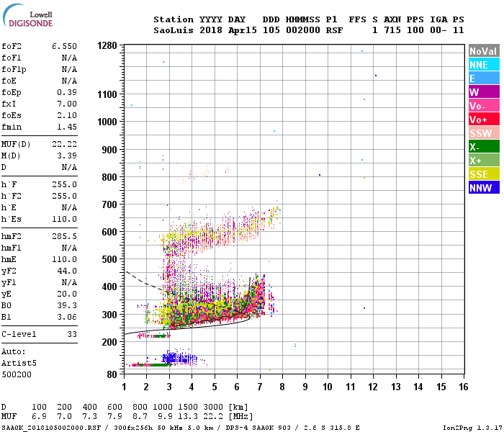Screen dimensions: 504x432
Task: Click the M(D) value 3.39
Action: point(67,156)
